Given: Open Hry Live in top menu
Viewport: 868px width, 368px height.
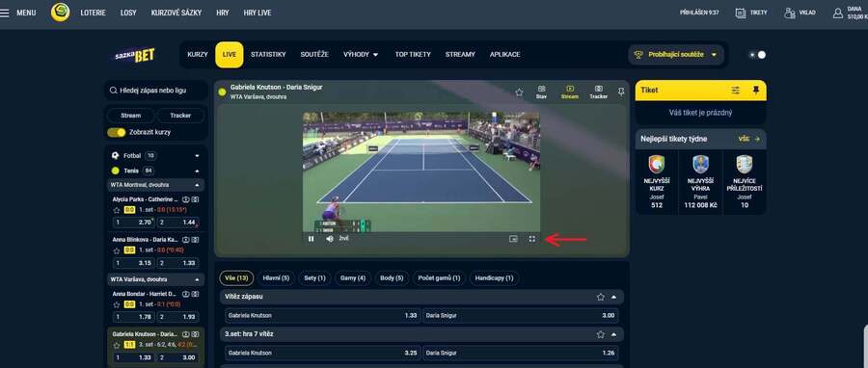Looking at the screenshot, I should pos(258,13).
